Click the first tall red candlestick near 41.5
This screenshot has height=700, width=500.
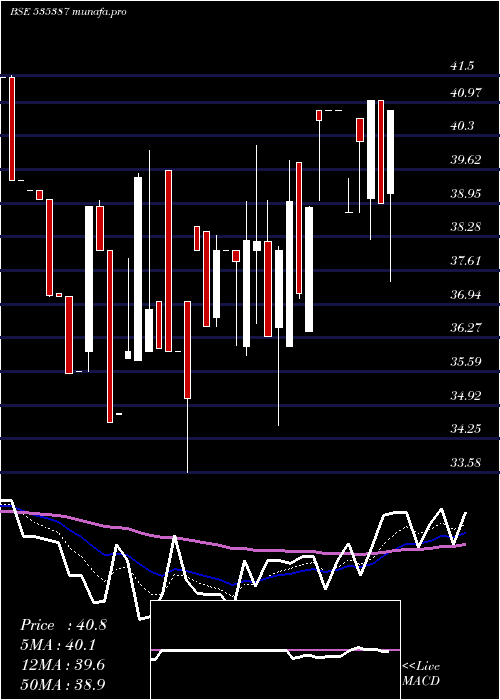[x=12, y=129]
